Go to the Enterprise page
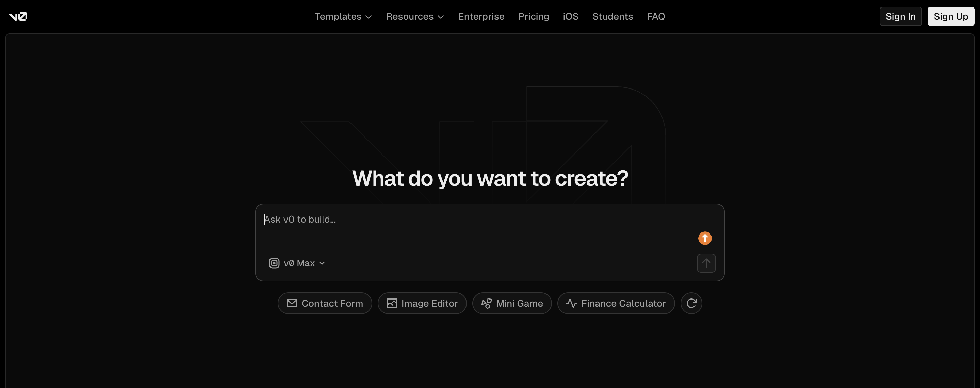This screenshot has width=980, height=388. click(481, 16)
